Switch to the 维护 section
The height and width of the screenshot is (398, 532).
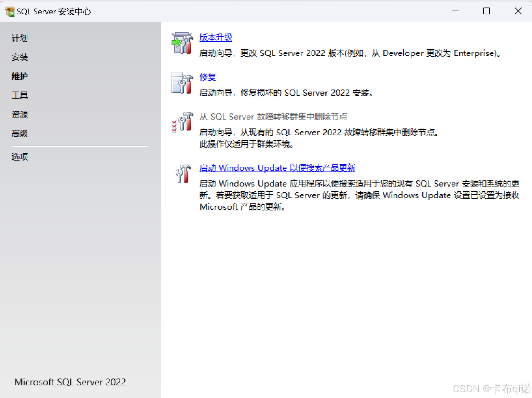point(19,76)
